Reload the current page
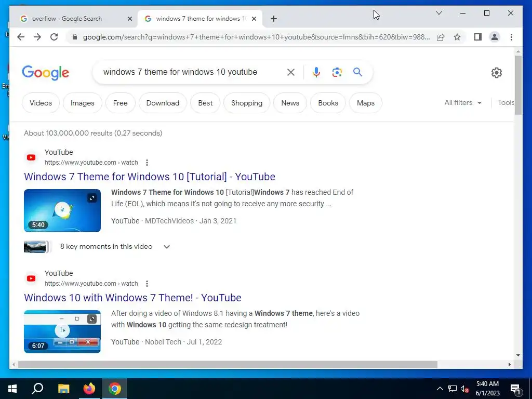 pyautogui.click(x=54, y=37)
